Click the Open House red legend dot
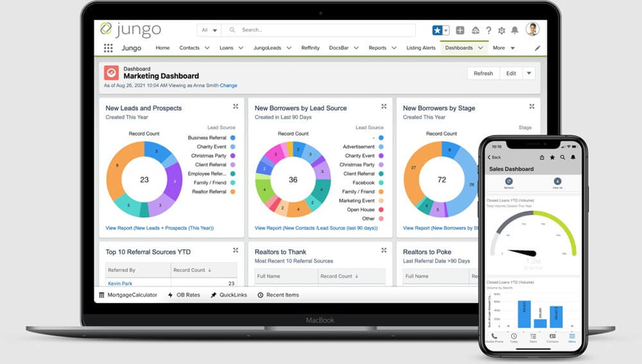Image resolution: width=642 pixels, height=364 pixels. [381, 210]
